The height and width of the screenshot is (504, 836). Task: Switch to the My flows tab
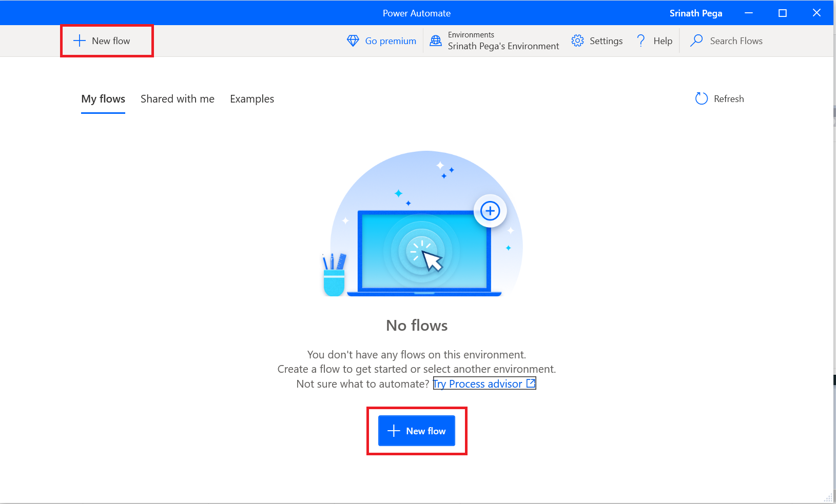click(103, 99)
